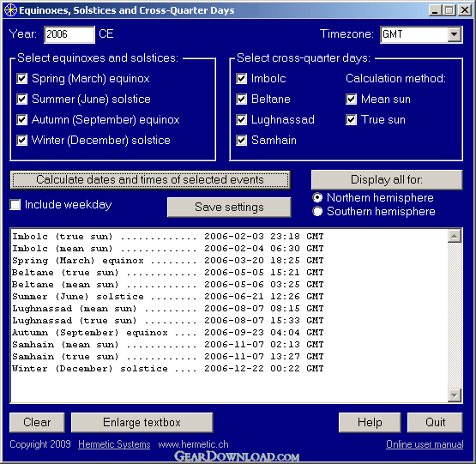Click Display all for button
Image resolution: width=476 pixels, height=464 pixels.
(387, 180)
